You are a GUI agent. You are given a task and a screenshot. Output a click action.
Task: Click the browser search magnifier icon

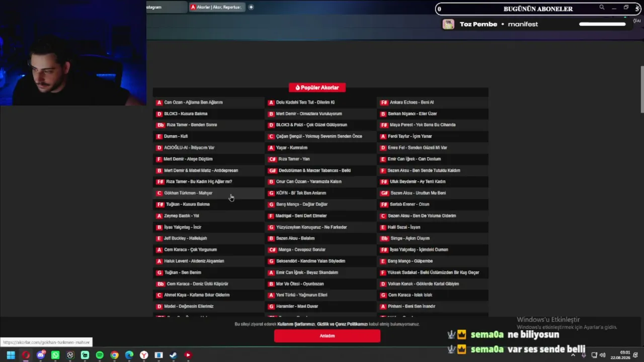pyautogui.click(x=602, y=8)
